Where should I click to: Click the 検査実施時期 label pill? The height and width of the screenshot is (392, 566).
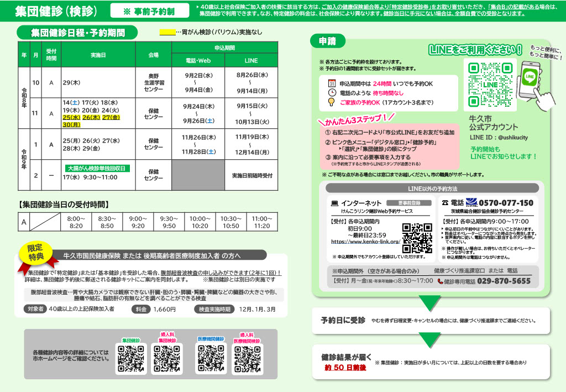(215, 309)
